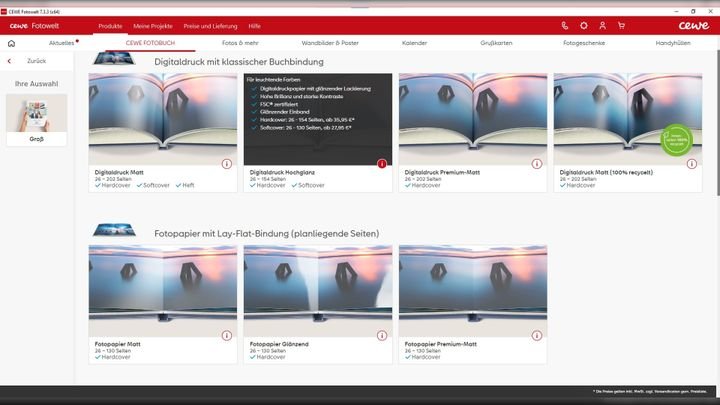Click the Digitaldruck Hochglanz title

point(282,172)
